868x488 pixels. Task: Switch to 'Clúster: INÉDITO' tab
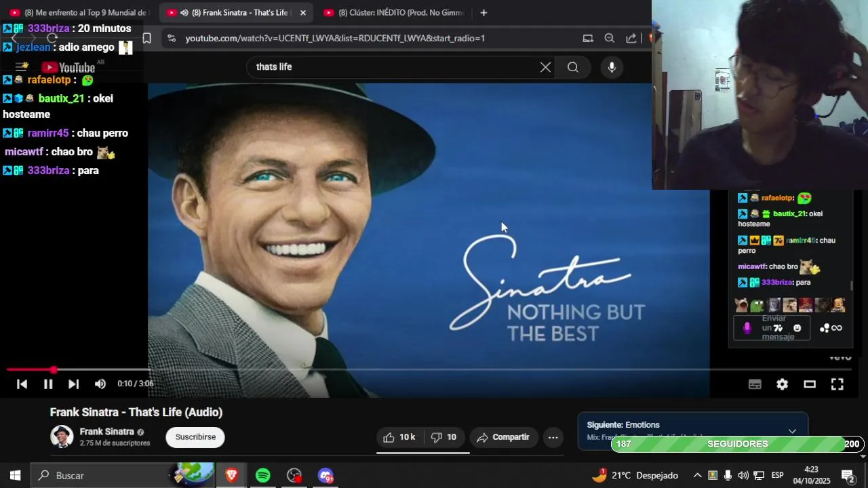tap(393, 12)
